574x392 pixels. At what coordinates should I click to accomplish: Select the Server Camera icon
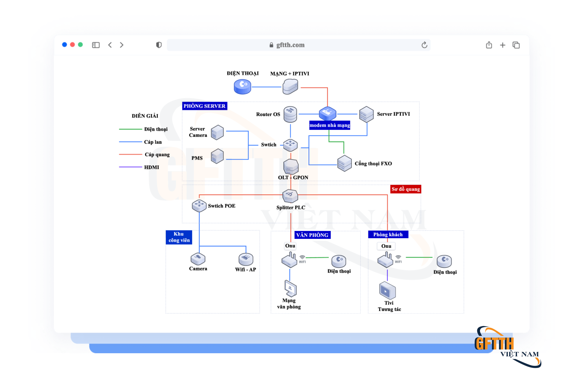pyautogui.click(x=217, y=132)
